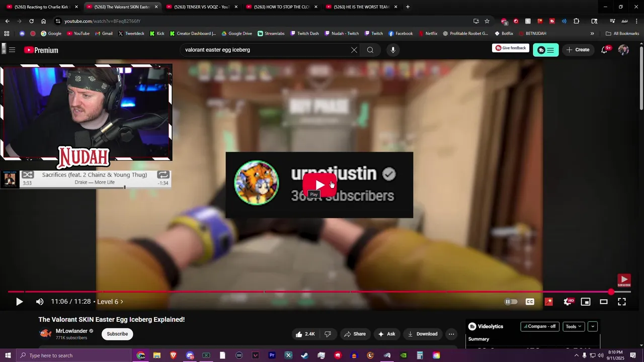Open player settings gear with HD badge
644x362 pixels.
pyautogui.click(x=568, y=302)
